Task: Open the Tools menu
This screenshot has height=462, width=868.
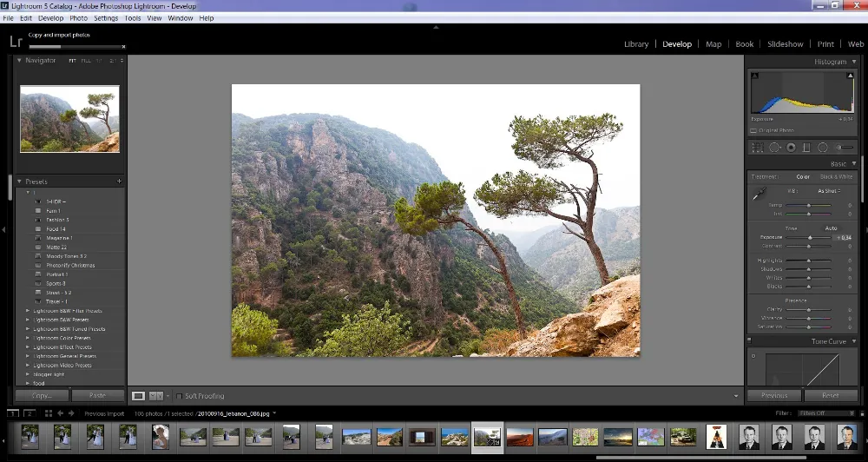Action: coord(132,18)
